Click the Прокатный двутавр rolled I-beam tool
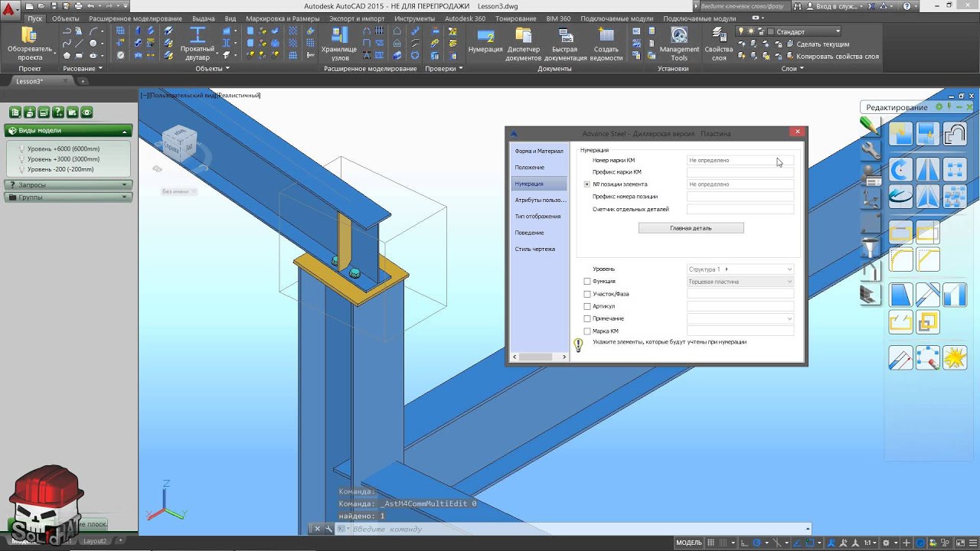The width and height of the screenshot is (980, 551). coord(198,44)
